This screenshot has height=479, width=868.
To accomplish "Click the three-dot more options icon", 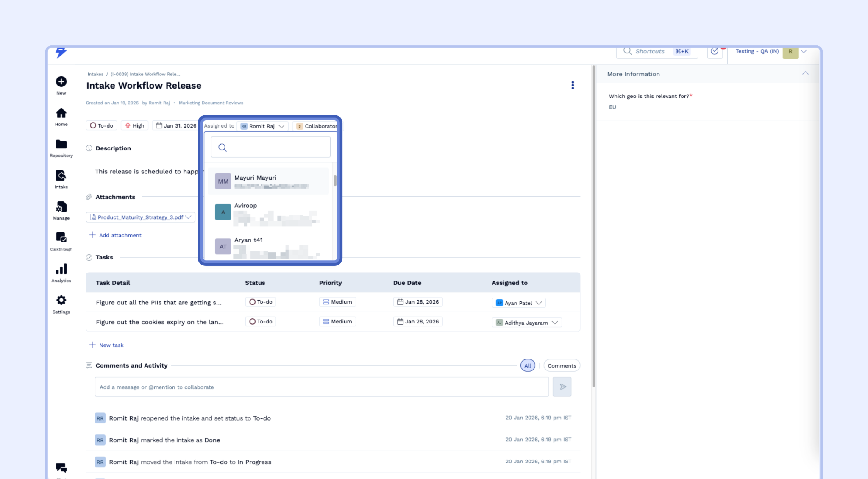I will click(573, 85).
